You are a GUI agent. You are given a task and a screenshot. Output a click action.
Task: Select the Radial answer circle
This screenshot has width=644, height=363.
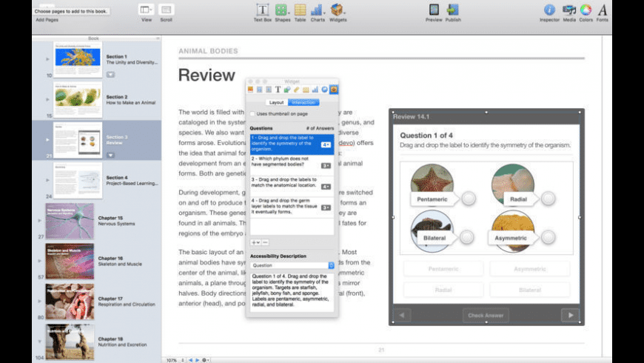click(548, 198)
